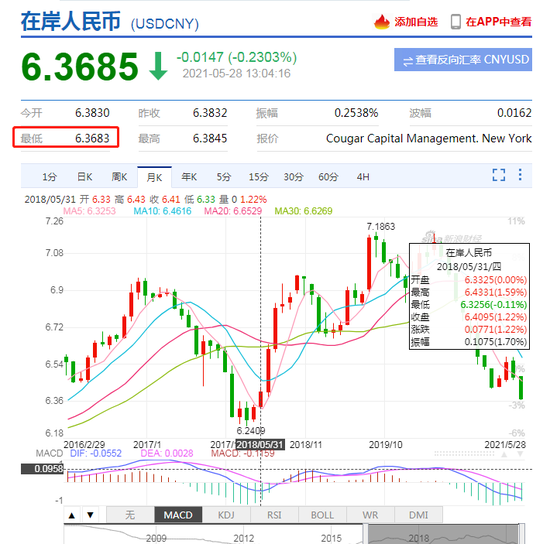Select the WR indicator button
The height and width of the screenshot is (544, 550).
370,515
